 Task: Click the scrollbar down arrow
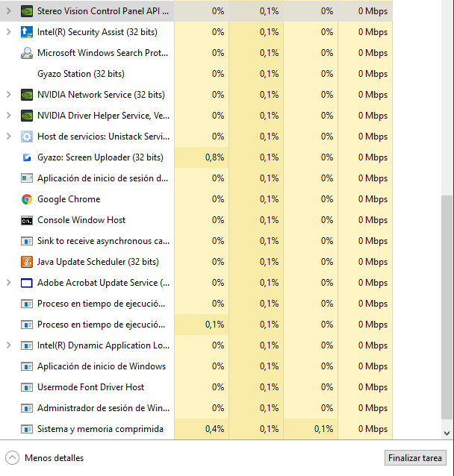[x=447, y=433]
